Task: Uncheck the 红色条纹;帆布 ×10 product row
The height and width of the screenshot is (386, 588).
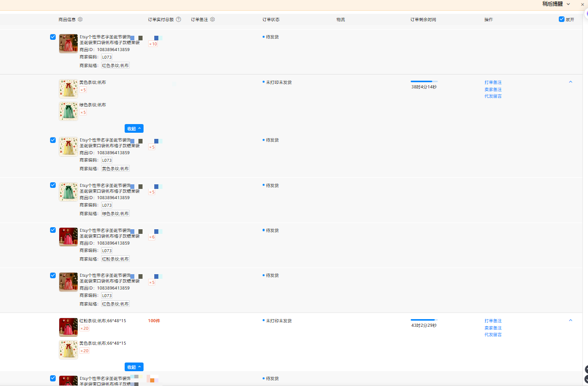Action: point(53,37)
